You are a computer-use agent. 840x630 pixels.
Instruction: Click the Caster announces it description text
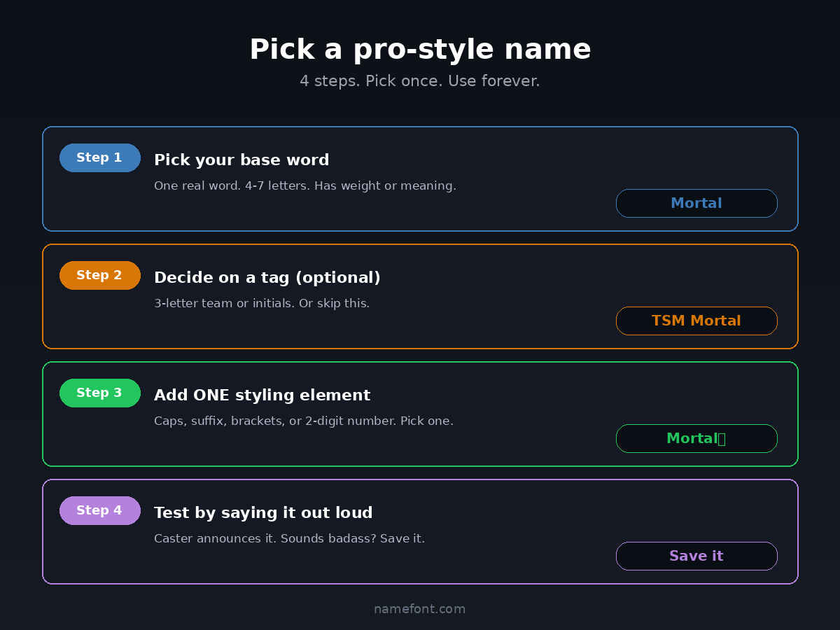[x=289, y=539]
